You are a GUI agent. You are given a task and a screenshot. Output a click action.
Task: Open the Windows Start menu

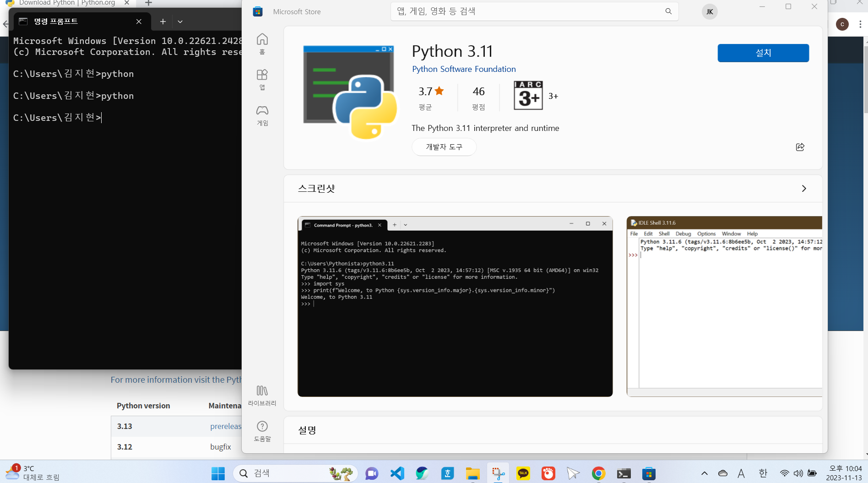(218, 473)
